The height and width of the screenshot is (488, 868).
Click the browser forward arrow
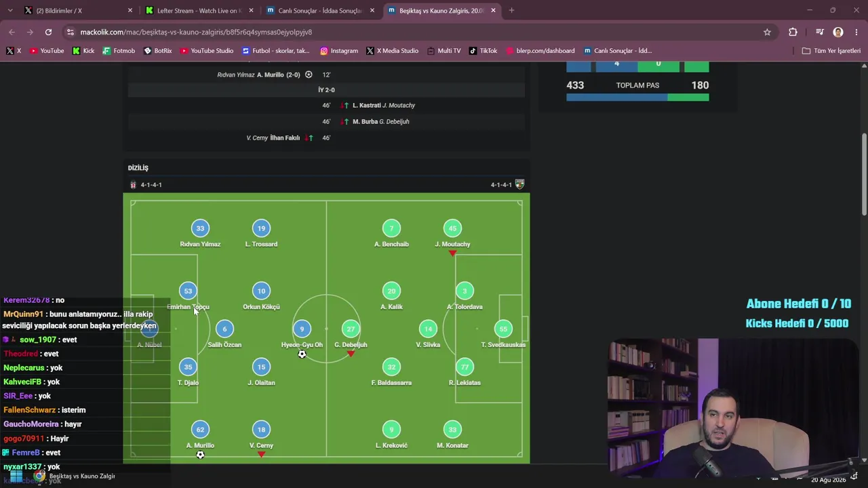[x=30, y=32]
